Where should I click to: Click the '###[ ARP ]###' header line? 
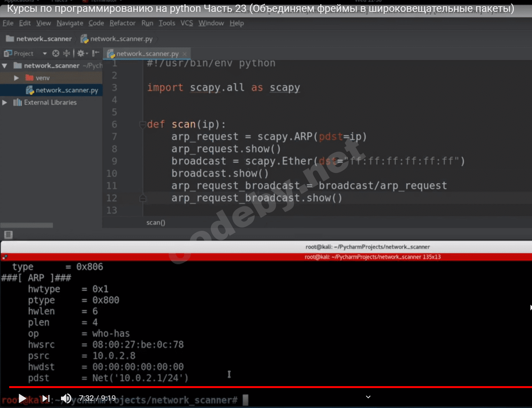point(36,278)
